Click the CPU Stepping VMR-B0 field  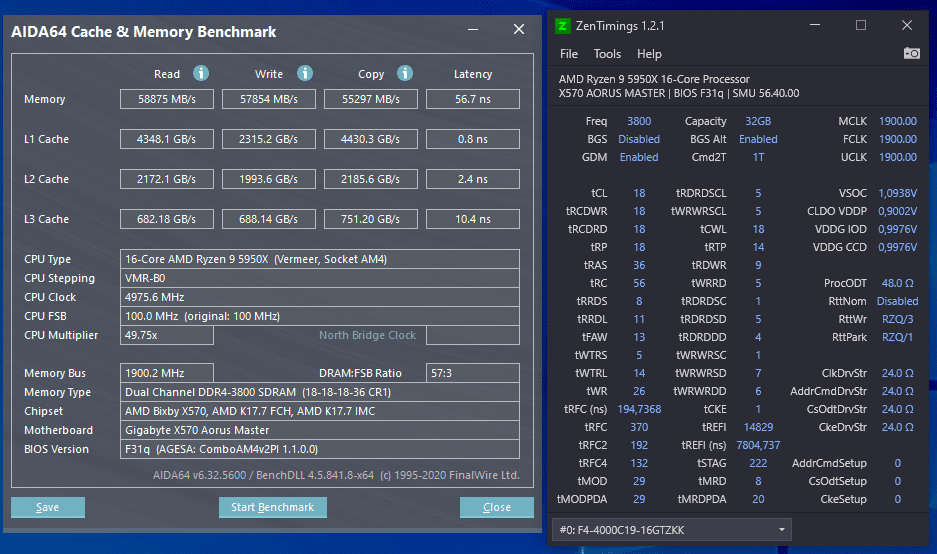[x=320, y=278]
